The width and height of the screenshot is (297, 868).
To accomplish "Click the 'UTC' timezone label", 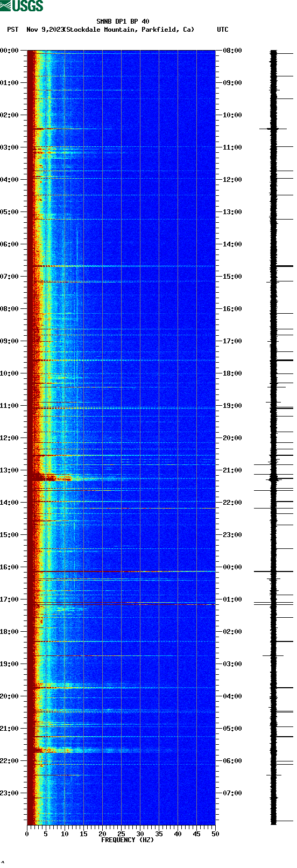I will [x=223, y=30].
